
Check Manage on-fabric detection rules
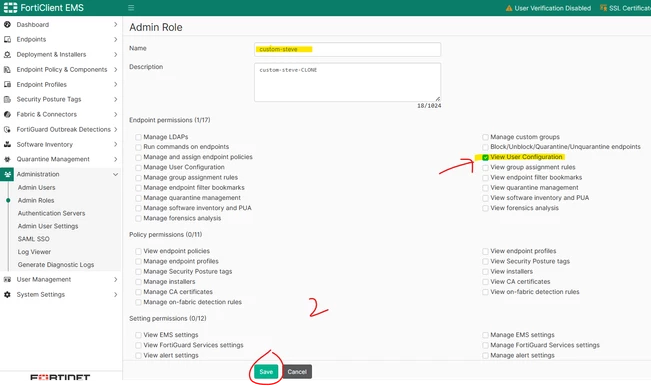[x=138, y=303]
